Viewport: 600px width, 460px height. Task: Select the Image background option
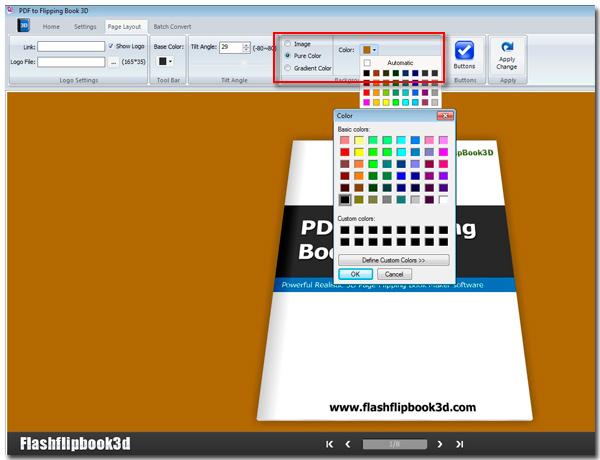[x=287, y=44]
